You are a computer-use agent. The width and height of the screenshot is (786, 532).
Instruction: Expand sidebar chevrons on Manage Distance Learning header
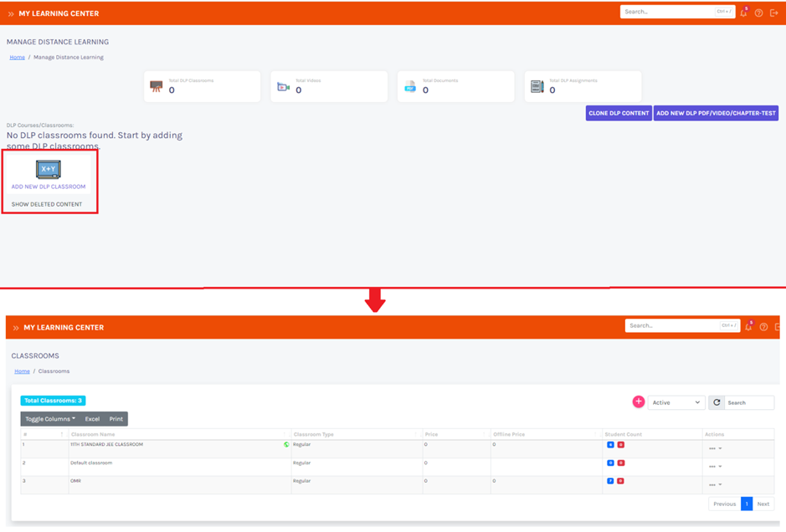pyautogui.click(x=11, y=14)
